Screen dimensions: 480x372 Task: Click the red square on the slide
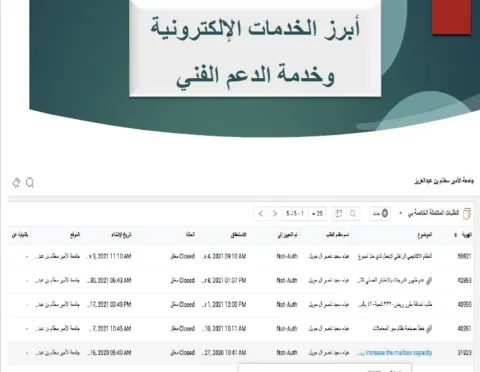[451, 17]
